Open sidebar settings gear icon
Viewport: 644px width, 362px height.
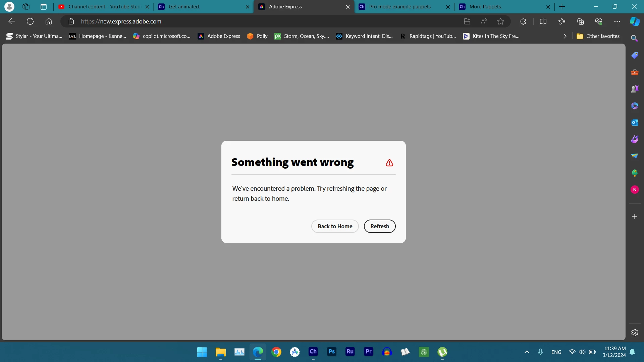tap(634, 333)
